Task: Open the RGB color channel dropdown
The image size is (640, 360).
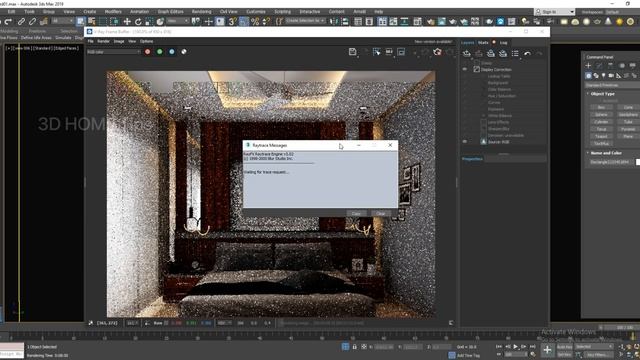Action: pos(113,52)
